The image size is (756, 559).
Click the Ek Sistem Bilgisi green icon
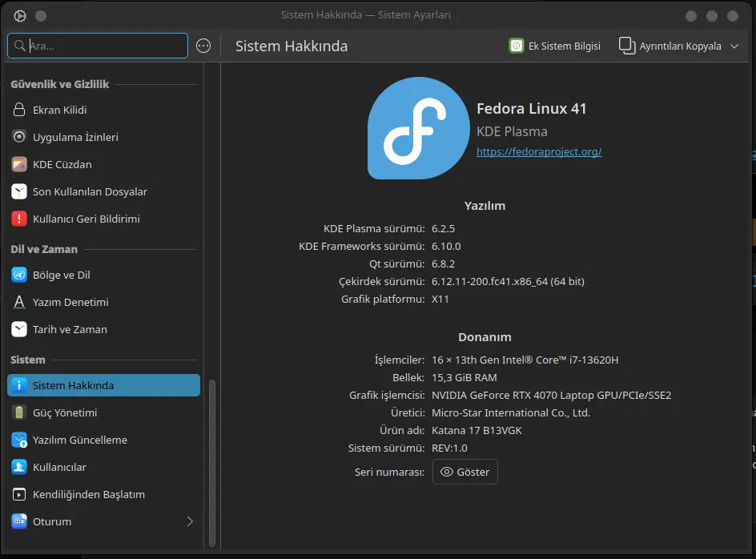click(x=517, y=46)
